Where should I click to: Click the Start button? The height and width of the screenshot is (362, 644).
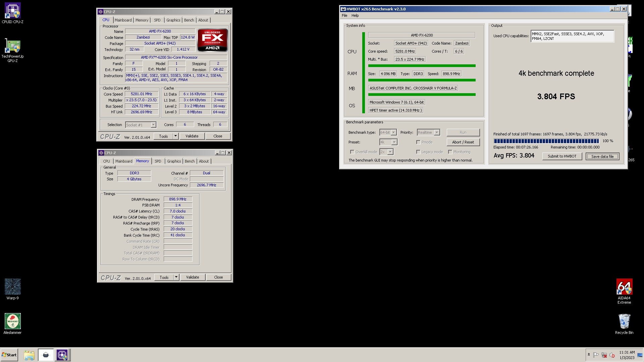(x=9, y=355)
